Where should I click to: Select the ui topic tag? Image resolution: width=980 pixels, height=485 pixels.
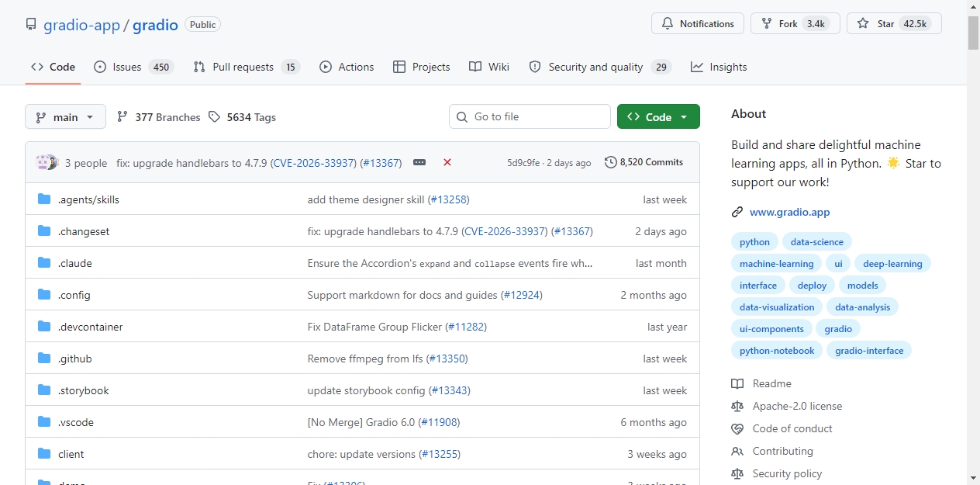pos(838,264)
